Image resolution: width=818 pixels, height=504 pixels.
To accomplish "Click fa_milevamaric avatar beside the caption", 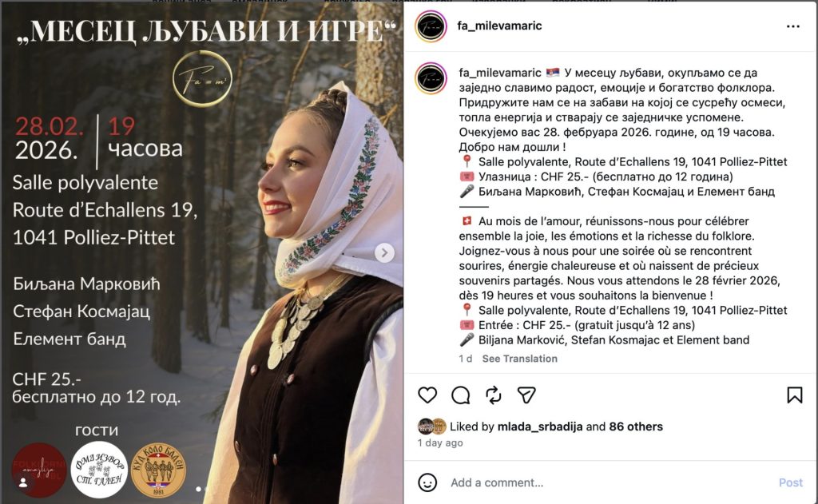I will tap(431, 78).
